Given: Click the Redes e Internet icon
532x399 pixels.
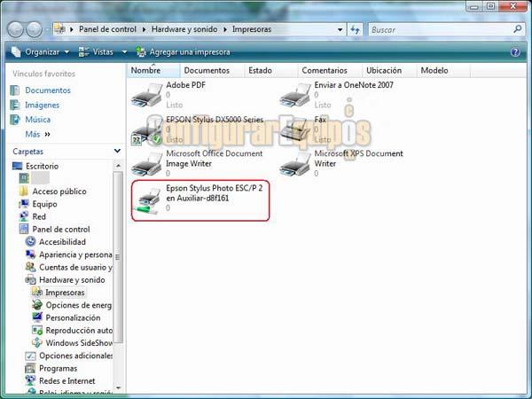Looking at the screenshot, I should tap(30, 380).
